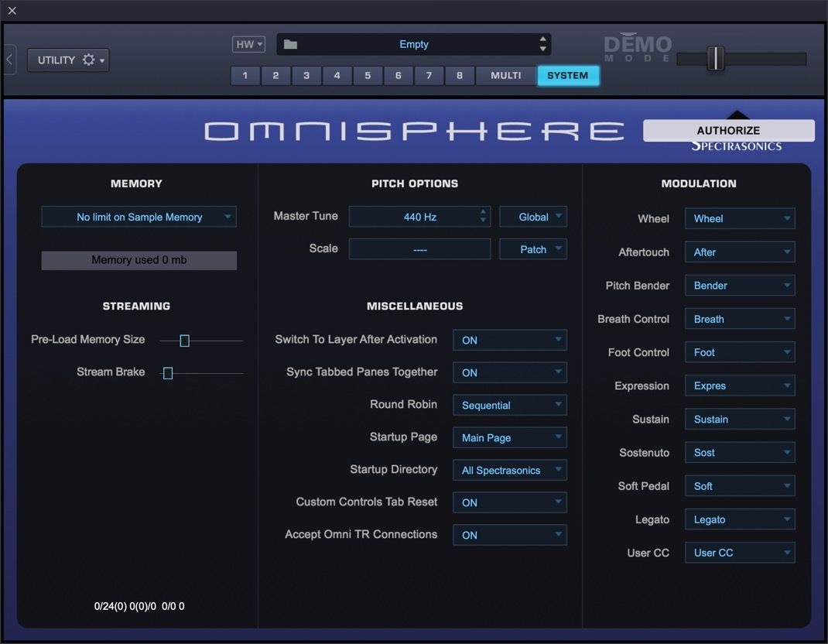The height and width of the screenshot is (644, 828).
Task: Click the Scale name field
Action: [420, 249]
